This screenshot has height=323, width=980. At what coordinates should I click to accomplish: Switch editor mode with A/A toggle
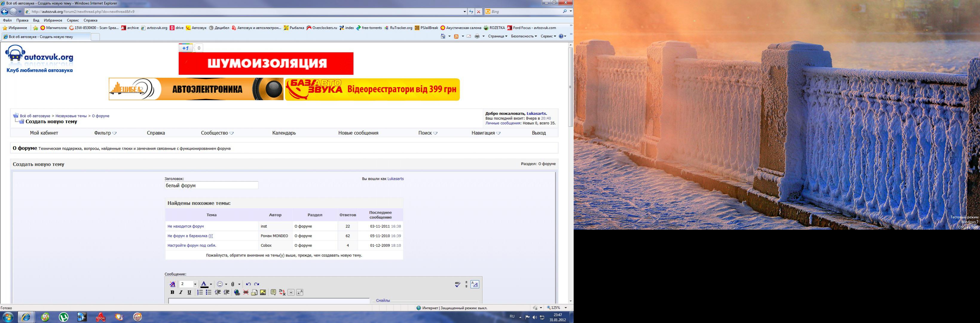point(474,284)
